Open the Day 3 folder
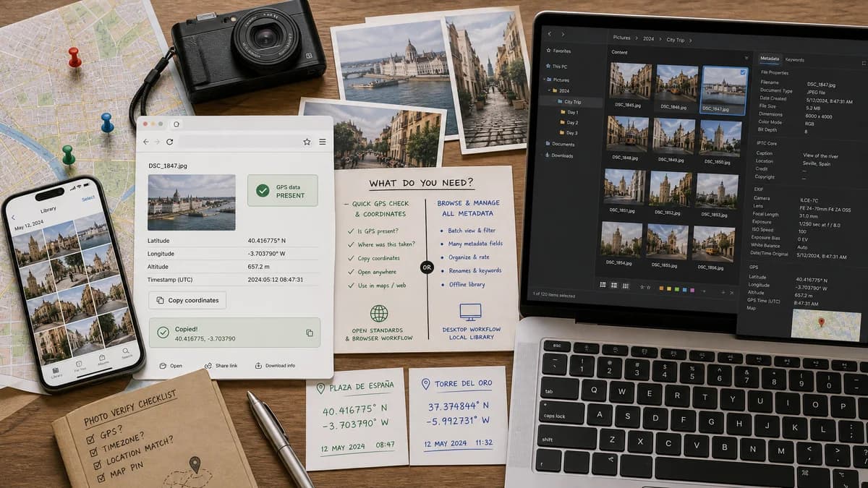The width and height of the screenshot is (868, 488). 568,133
